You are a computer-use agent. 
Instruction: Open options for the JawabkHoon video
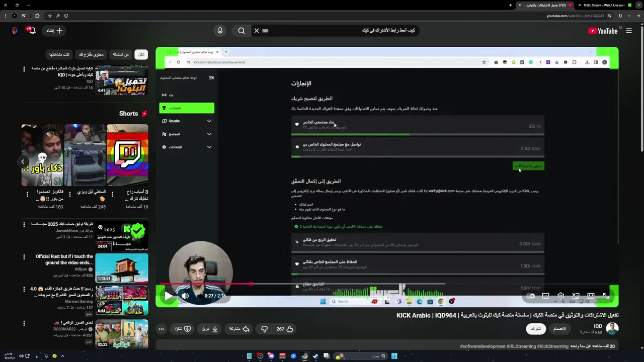pos(24,225)
